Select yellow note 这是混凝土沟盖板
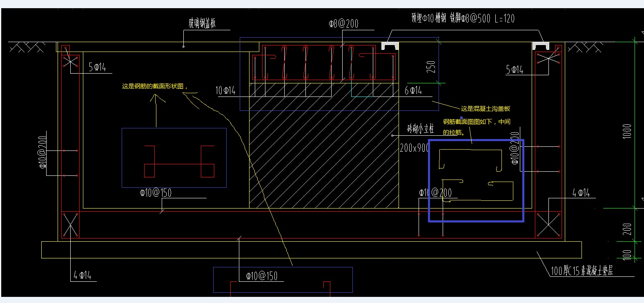 [x=486, y=109]
